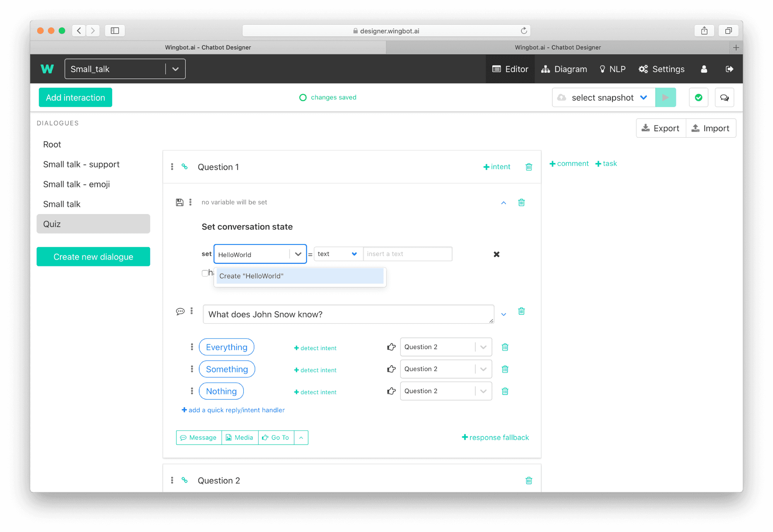Remove the HelloWorld variable row
The image size is (773, 532).
pos(497,254)
